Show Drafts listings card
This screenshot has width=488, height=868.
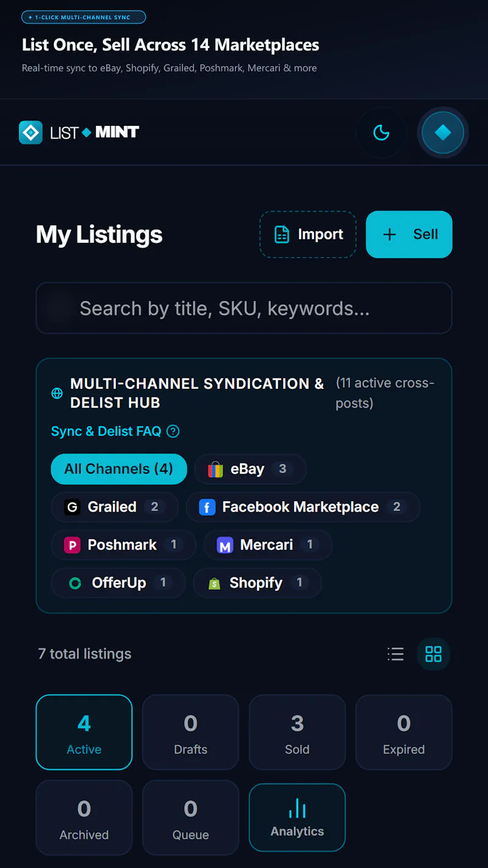click(190, 732)
